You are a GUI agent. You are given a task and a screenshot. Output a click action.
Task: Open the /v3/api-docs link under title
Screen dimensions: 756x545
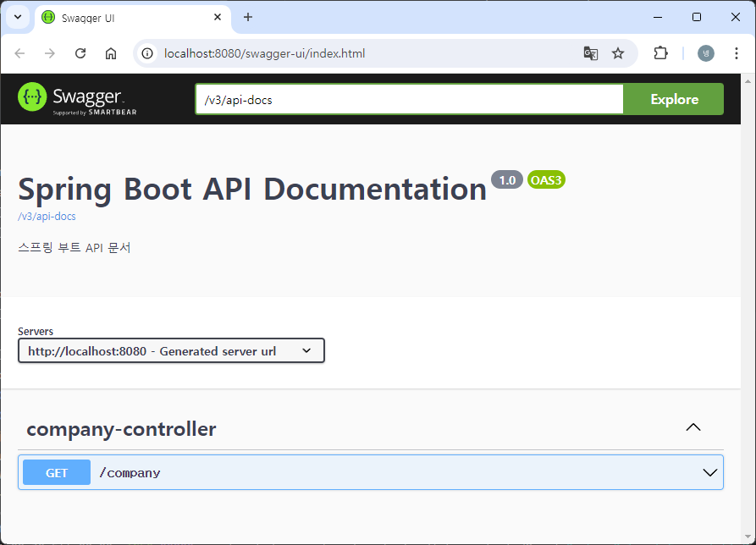coord(47,217)
